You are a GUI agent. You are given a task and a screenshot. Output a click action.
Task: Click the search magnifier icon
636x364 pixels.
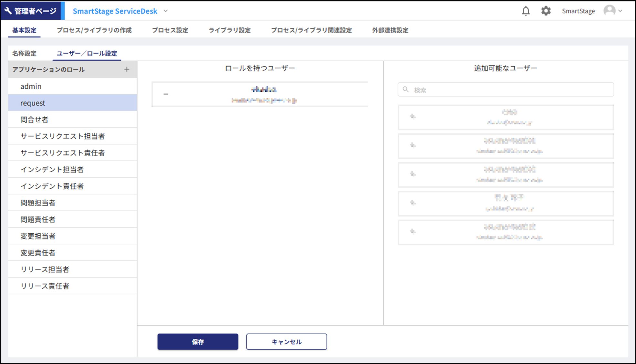406,89
